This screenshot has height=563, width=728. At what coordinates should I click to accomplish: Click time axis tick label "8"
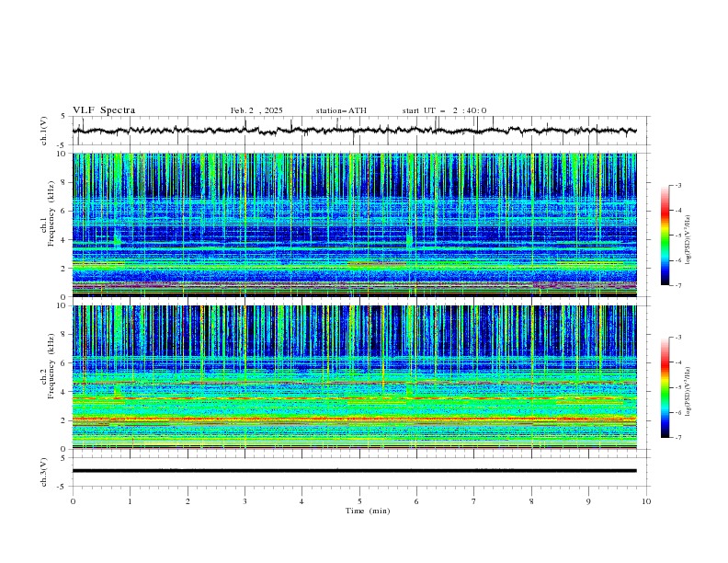[531, 501]
